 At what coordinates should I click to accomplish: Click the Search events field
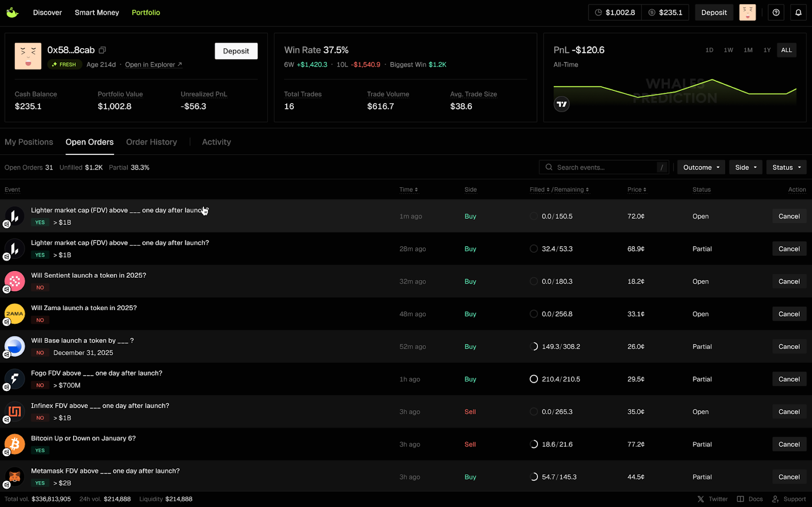[x=604, y=167]
